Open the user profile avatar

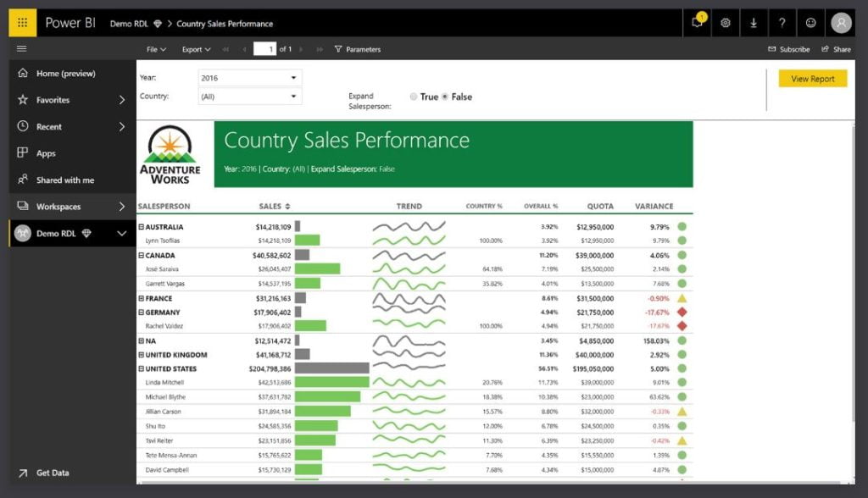coord(841,23)
